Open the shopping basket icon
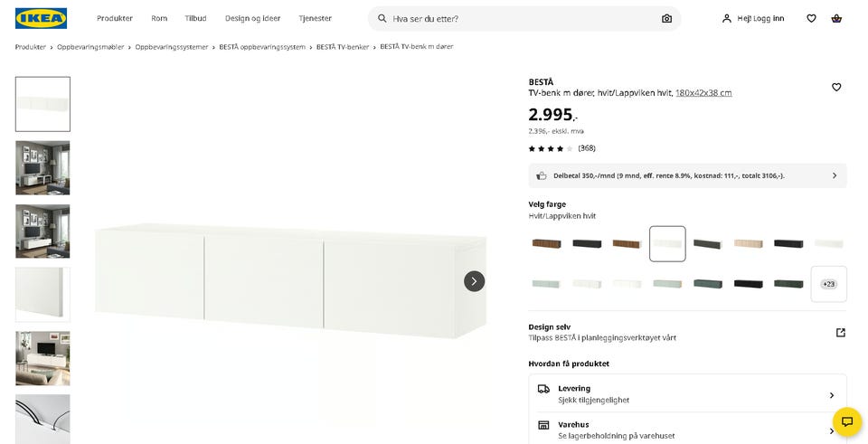This screenshot has width=868, height=444. coord(836,18)
